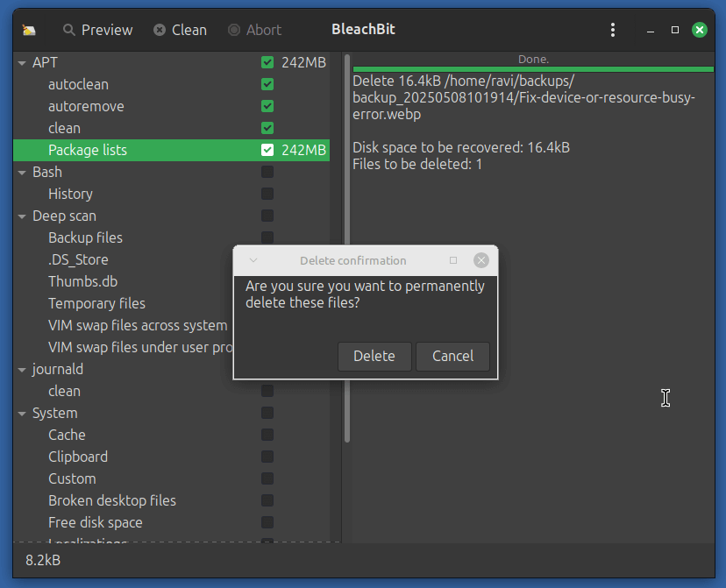Click the Preview magnifier icon

[x=68, y=29]
